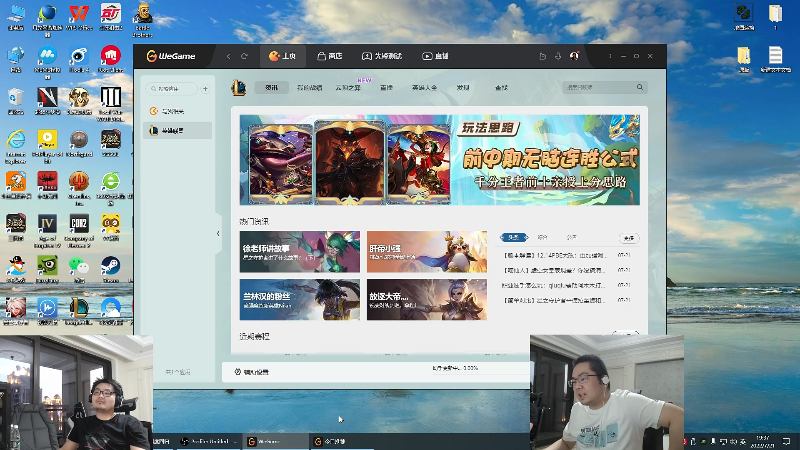The height and width of the screenshot is (450, 800).
Task: Go back with the WeGame back arrow
Action: tap(229, 56)
